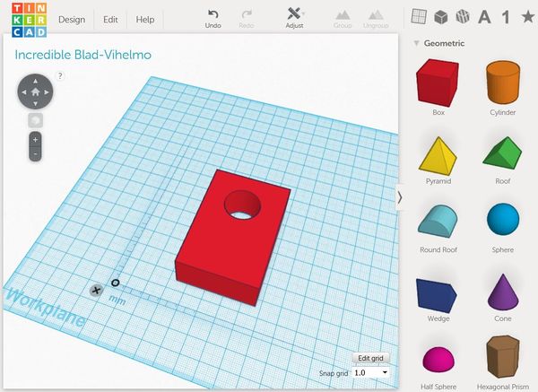
Task: Zoom in with the plus button
Action: 35,140
